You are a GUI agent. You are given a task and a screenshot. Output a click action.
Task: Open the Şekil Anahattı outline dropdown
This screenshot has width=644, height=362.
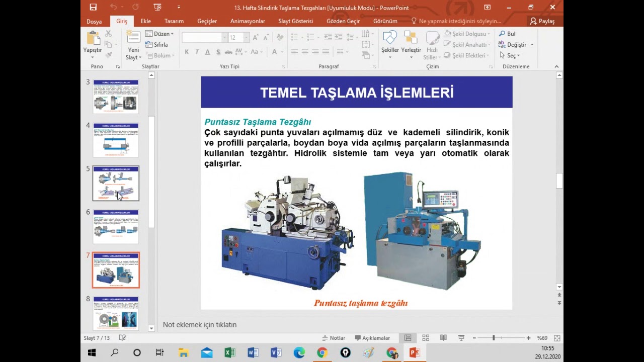coord(467,45)
